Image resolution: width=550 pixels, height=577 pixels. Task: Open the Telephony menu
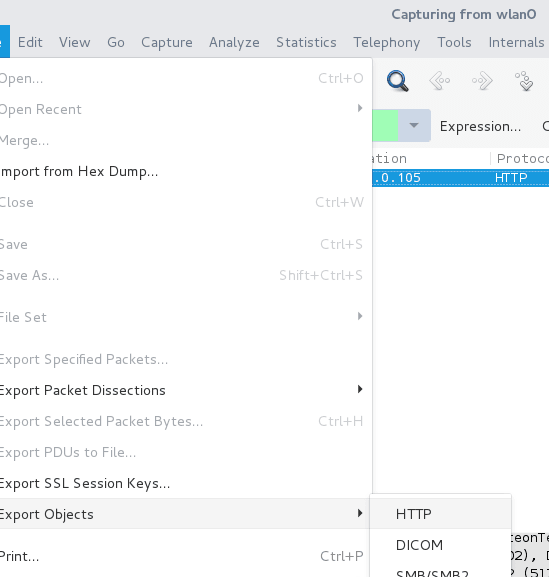tap(387, 42)
